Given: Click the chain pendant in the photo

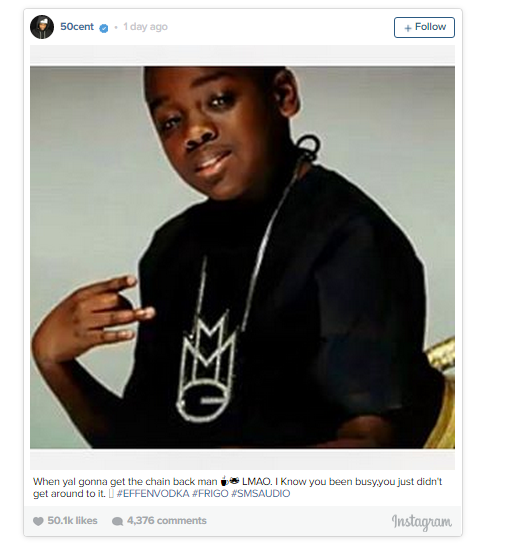Looking at the screenshot, I should (x=206, y=368).
